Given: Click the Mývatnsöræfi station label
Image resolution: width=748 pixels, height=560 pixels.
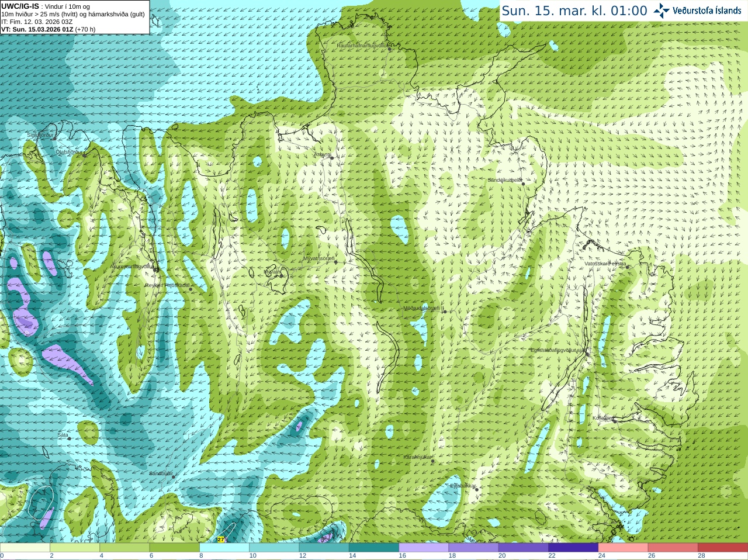Looking at the screenshot, I should [319, 258].
